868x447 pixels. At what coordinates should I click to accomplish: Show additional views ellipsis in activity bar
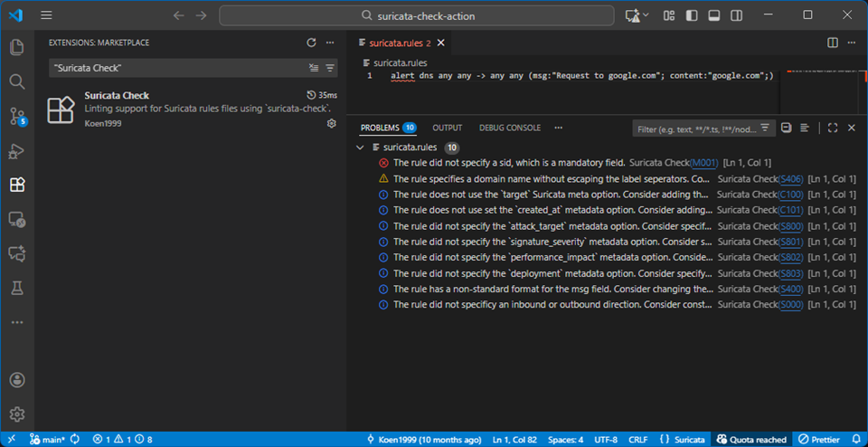coord(17,322)
